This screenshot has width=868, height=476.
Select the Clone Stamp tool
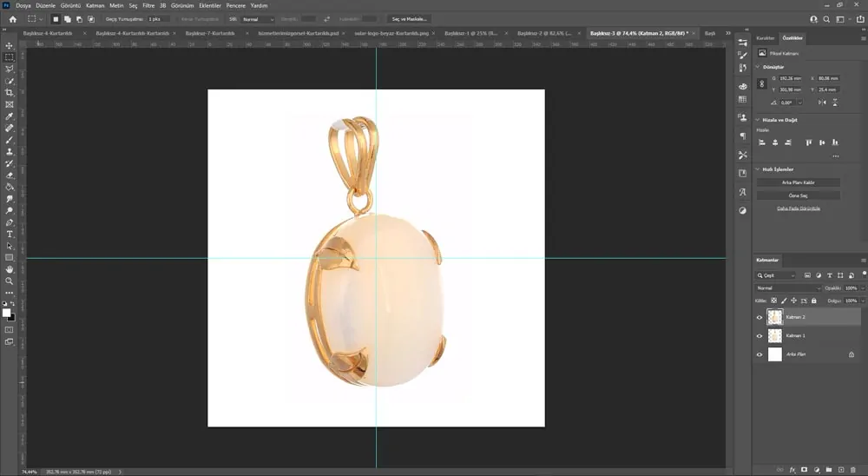coord(10,151)
